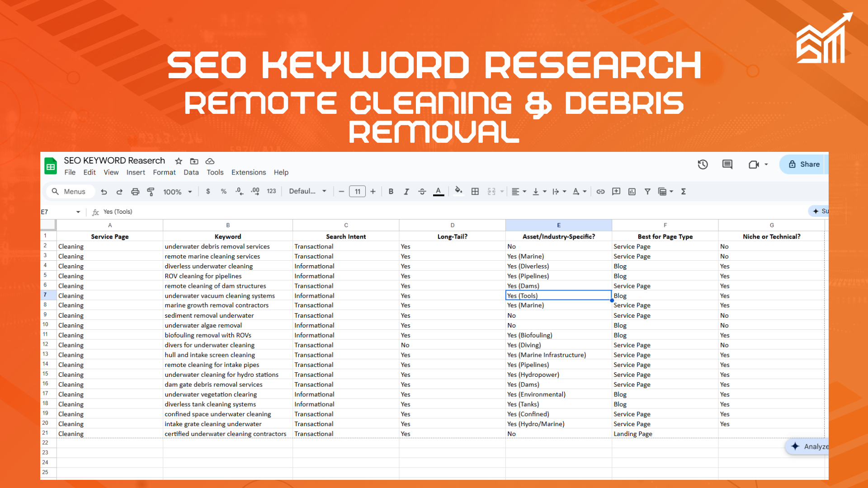Click cell 'diverless tank cleaning systems'
Viewport: 868px width, 488px height.
228,404
